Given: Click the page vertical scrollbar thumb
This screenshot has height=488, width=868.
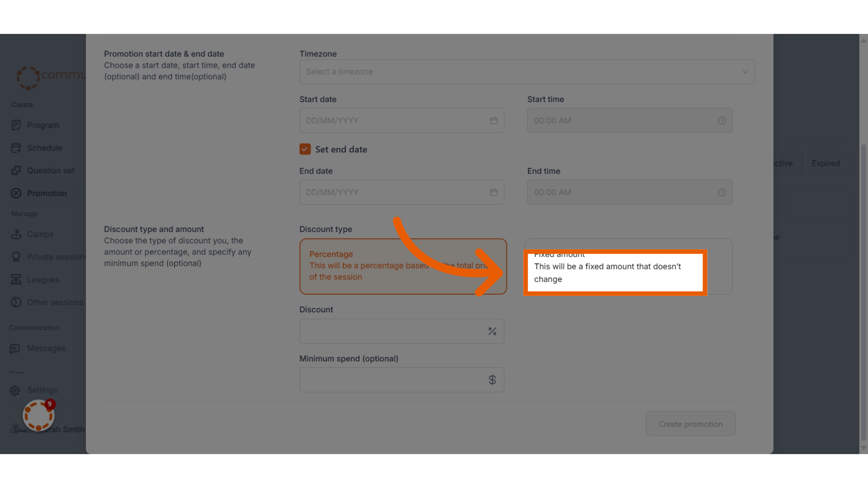Looking at the screenshot, I should pos(863,293).
